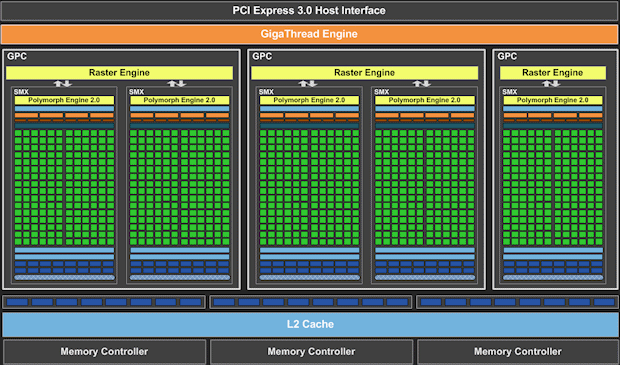Select the Raster Engine in the rightmost GPC
This screenshot has width=620, height=365.
tap(553, 73)
